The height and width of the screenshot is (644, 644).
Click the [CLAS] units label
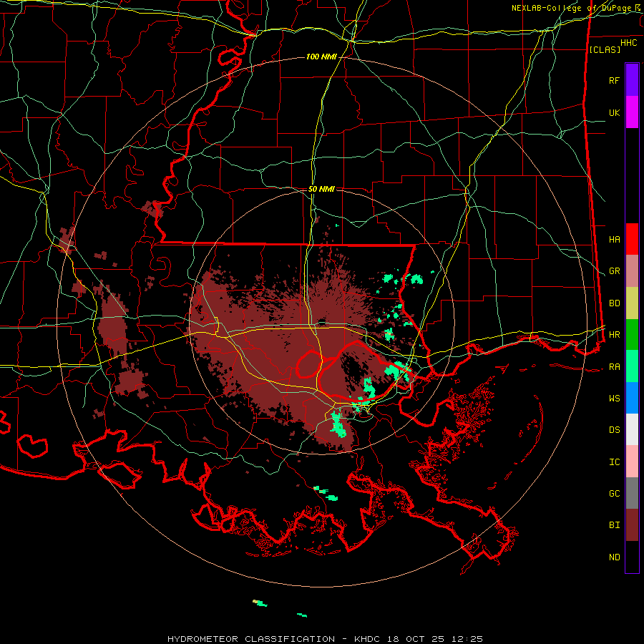tap(605, 49)
